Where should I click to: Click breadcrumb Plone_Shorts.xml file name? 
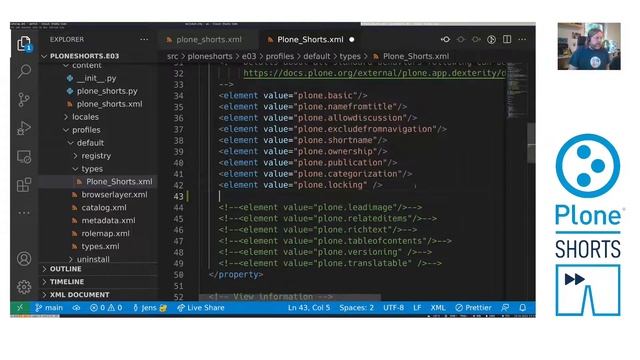416,56
